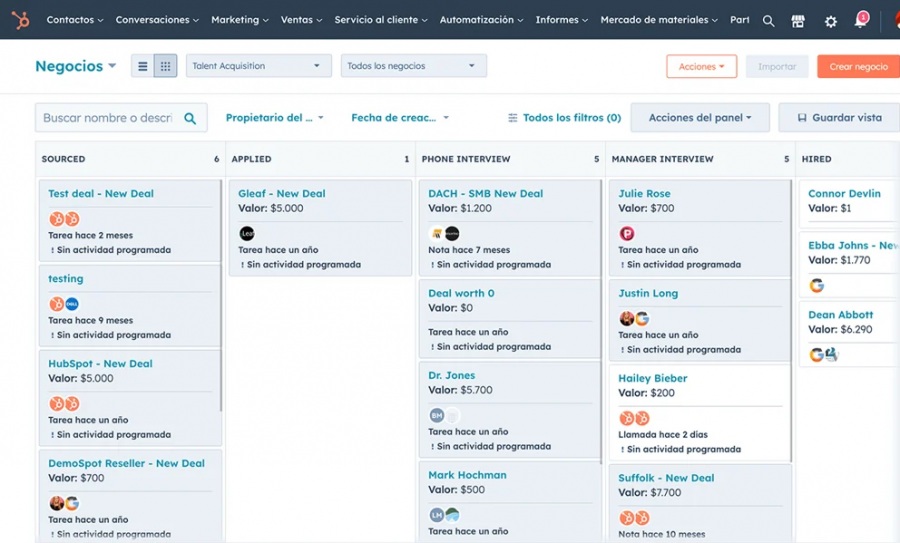Open Ventas menu
Screen dimensions: 900x543
pos(301,20)
